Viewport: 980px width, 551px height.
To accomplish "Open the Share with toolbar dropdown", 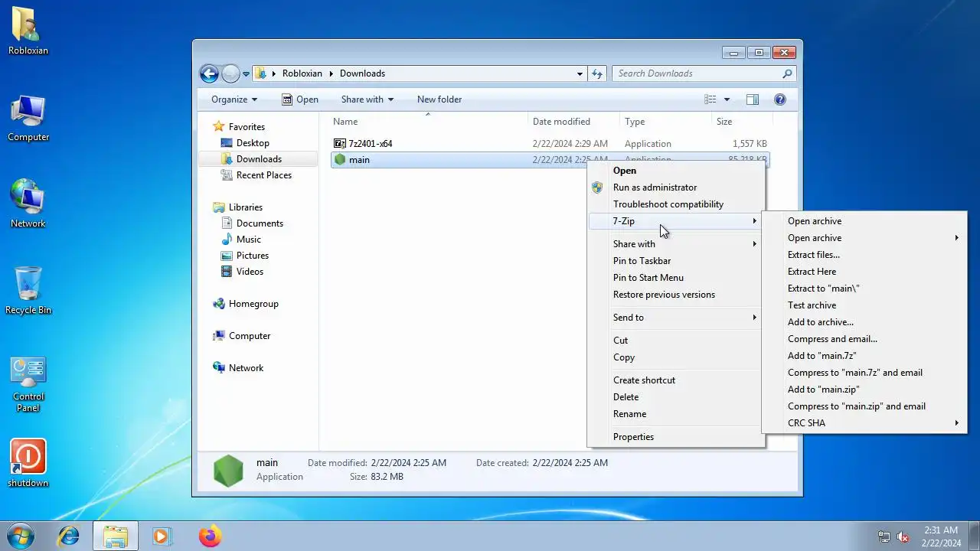I will [367, 99].
